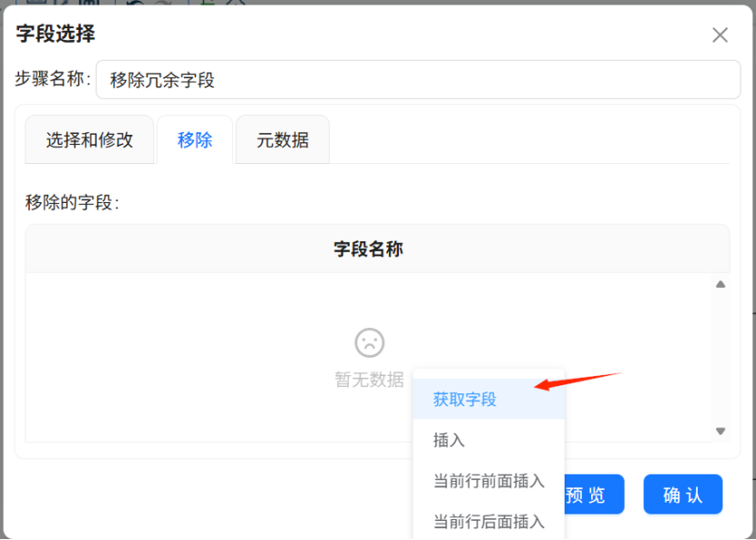Select 当前行前面插入 menu entry

coord(488,481)
